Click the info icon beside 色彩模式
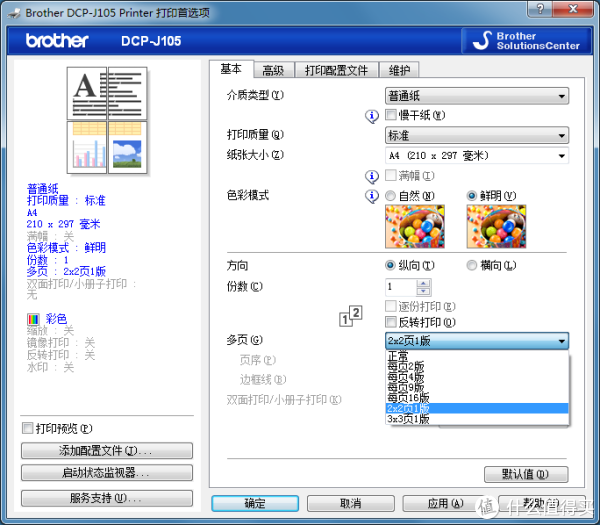Viewport: 600px width, 525px height. pyautogui.click(x=372, y=196)
